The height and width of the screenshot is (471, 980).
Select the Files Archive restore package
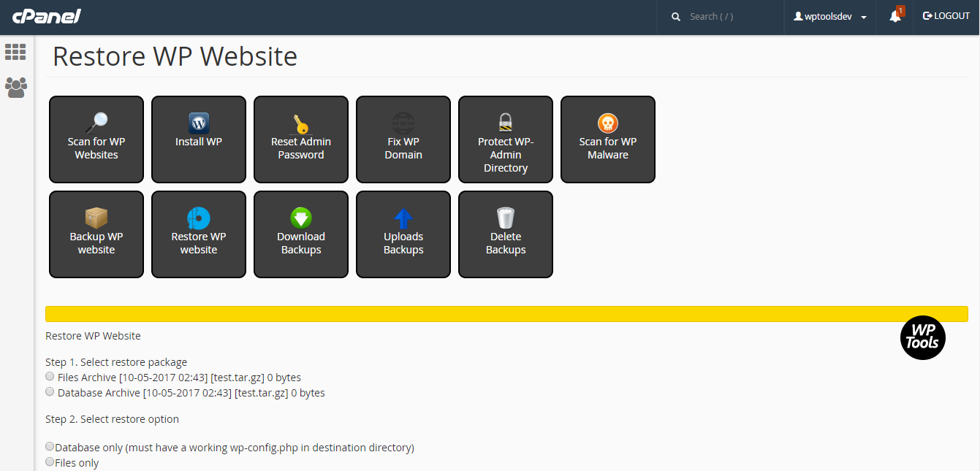coord(50,376)
